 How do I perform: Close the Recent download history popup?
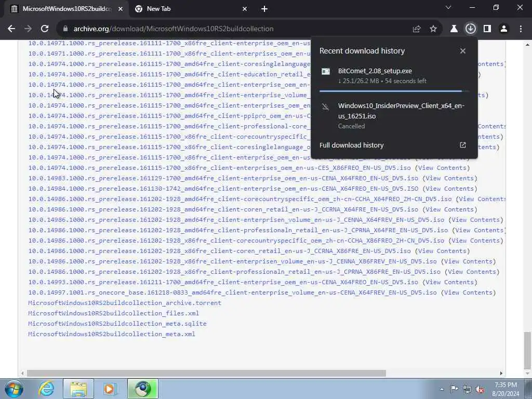(463, 51)
